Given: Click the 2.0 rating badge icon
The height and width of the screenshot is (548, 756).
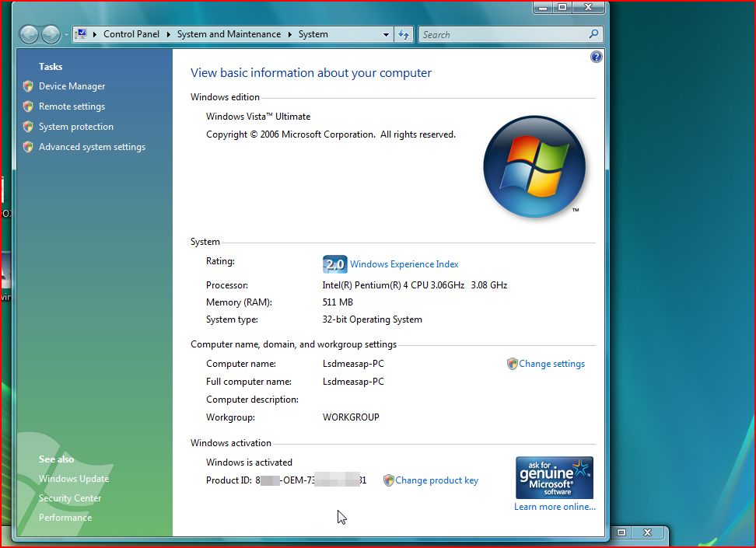Looking at the screenshot, I should click(334, 264).
